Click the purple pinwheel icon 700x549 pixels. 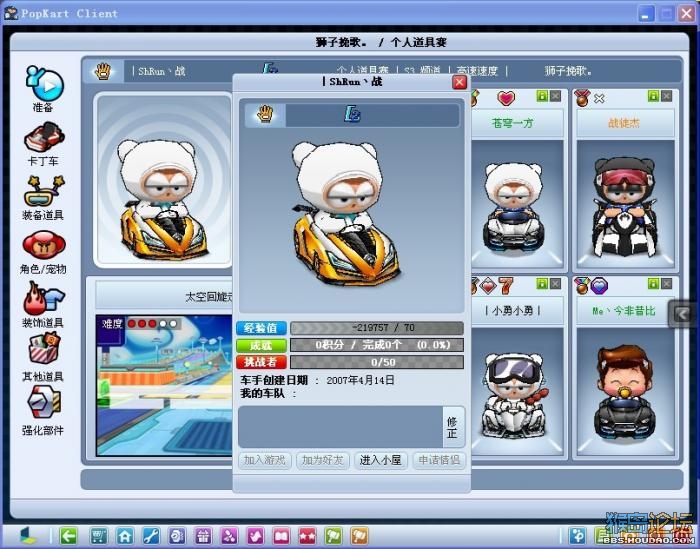point(229,536)
